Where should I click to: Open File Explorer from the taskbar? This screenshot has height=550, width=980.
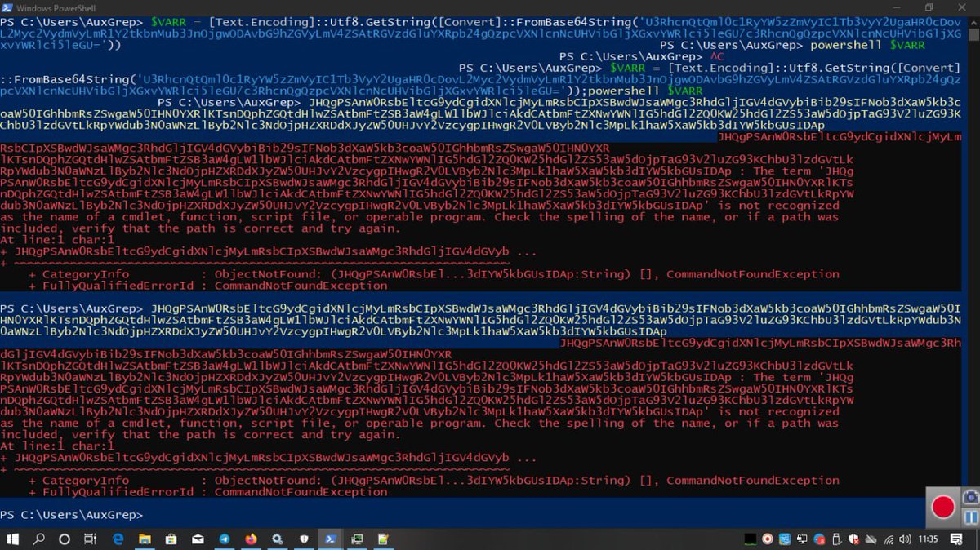tap(144, 539)
